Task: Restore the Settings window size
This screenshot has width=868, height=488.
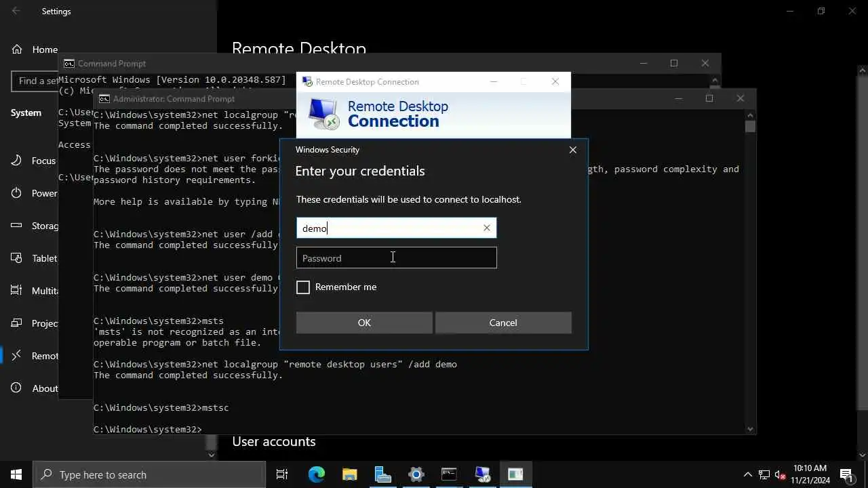Action: (821, 11)
